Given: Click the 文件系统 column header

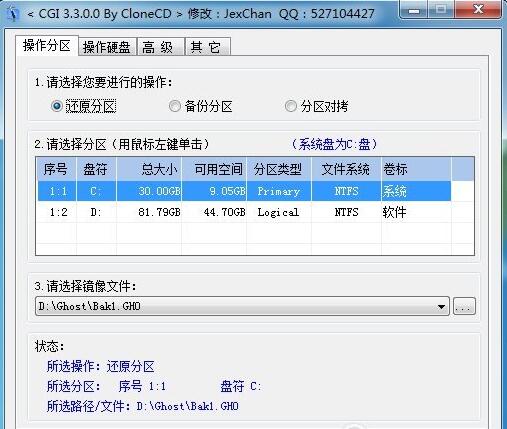Looking at the screenshot, I should 346,169.
